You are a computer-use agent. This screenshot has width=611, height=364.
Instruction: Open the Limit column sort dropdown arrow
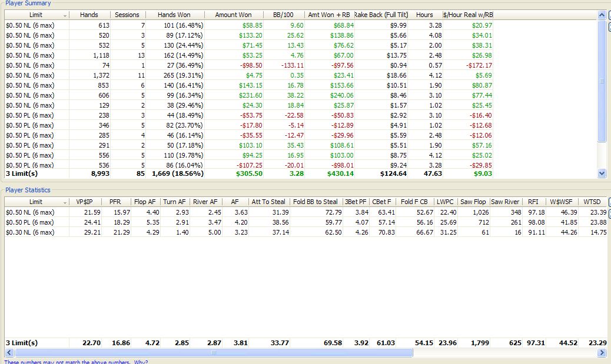click(64, 15)
